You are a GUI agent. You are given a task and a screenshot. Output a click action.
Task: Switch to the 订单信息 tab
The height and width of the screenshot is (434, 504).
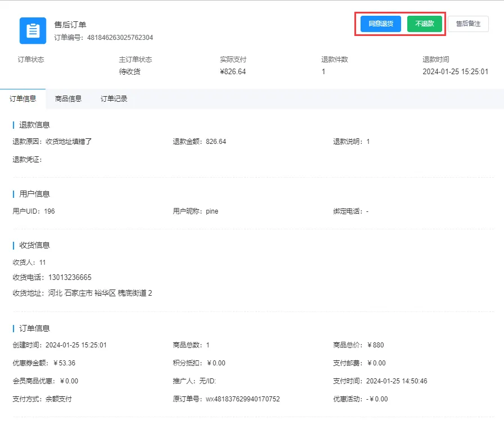(x=23, y=99)
